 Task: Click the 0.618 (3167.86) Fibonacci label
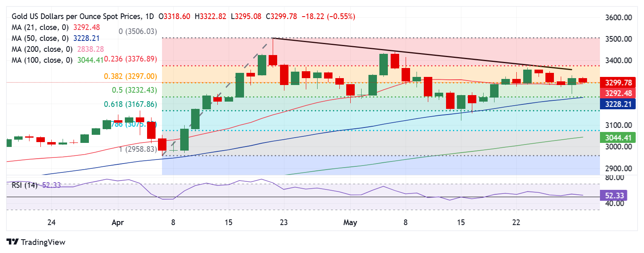click(130, 104)
